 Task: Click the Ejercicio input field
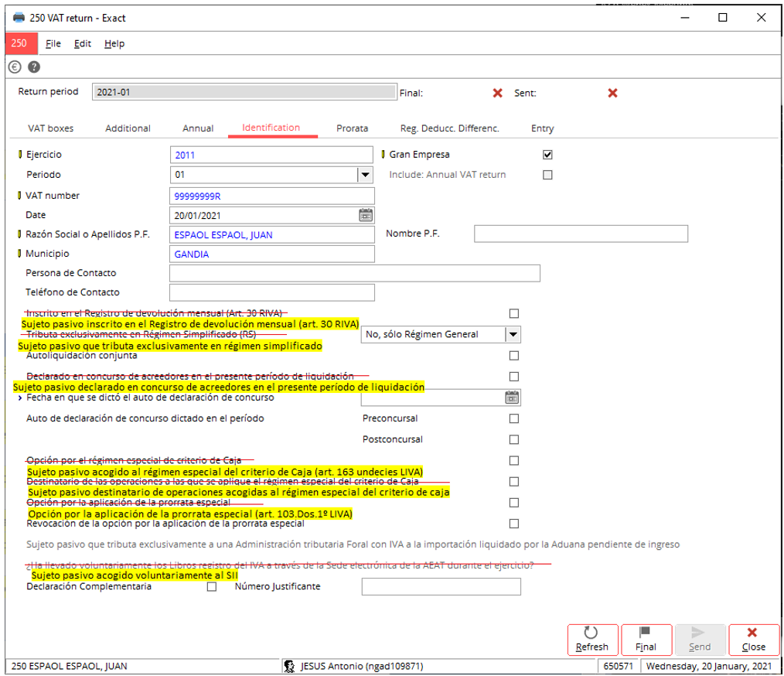coord(271,155)
